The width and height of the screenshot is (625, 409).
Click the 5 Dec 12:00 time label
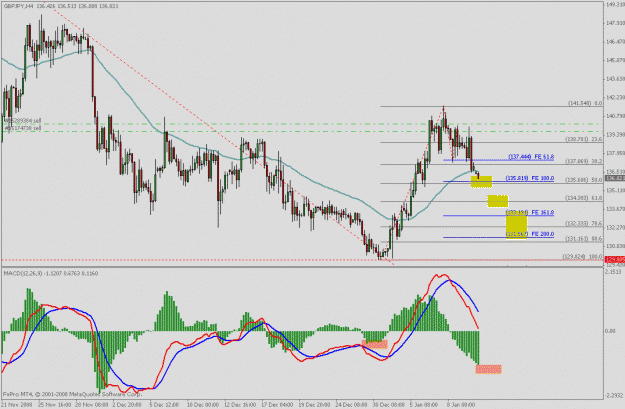coord(164,405)
